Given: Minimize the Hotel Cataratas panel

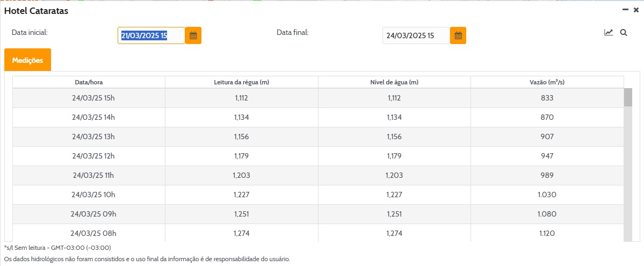Looking at the screenshot, I should pyautogui.click(x=625, y=10).
